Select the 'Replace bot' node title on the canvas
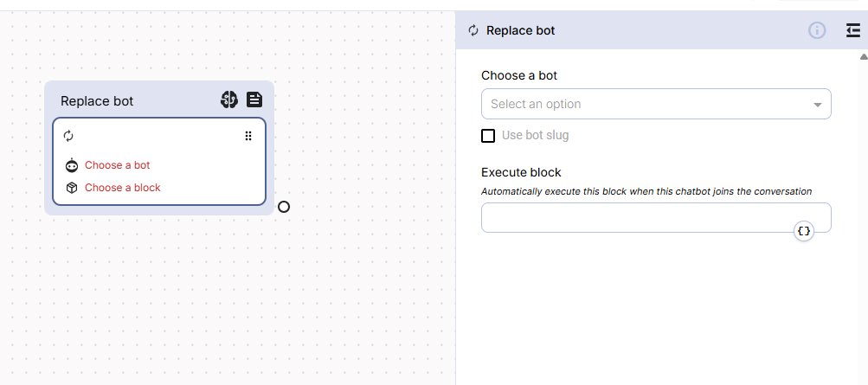868x385 pixels. [x=97, y=101]
